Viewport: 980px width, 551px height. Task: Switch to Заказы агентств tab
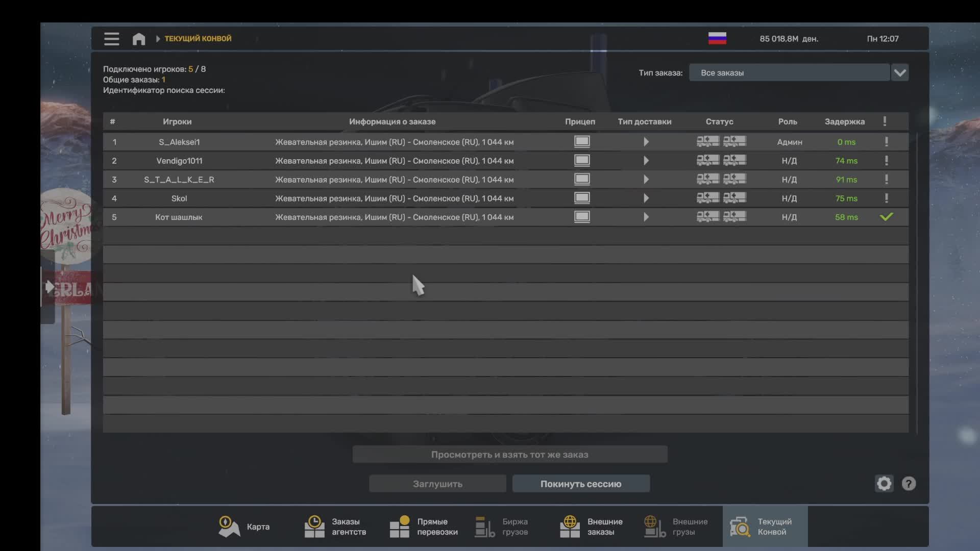click(x=335, y=527)
